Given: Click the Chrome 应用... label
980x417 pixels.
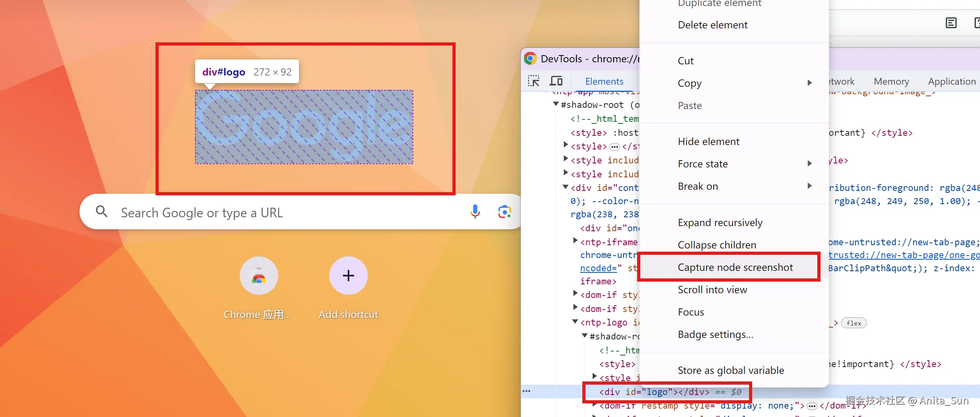Looking at the screenshot, I should tap(257, 315).
